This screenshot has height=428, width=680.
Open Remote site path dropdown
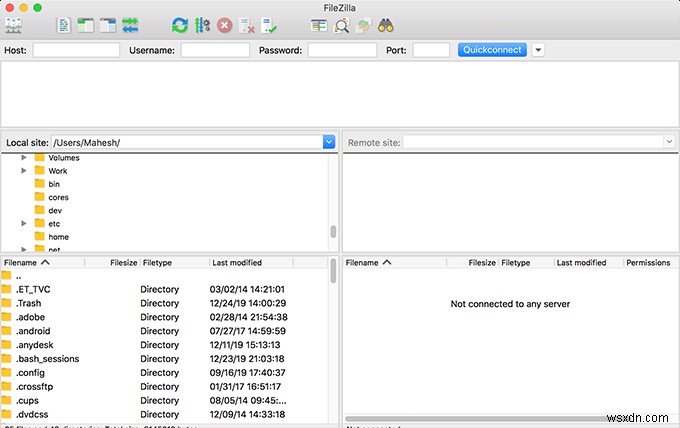coord(669,142)
